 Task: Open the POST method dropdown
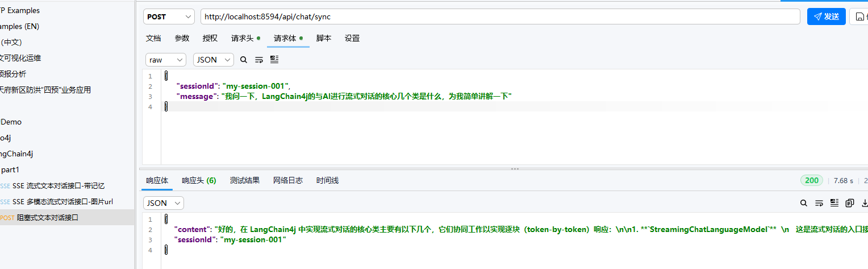click(169, 16)
